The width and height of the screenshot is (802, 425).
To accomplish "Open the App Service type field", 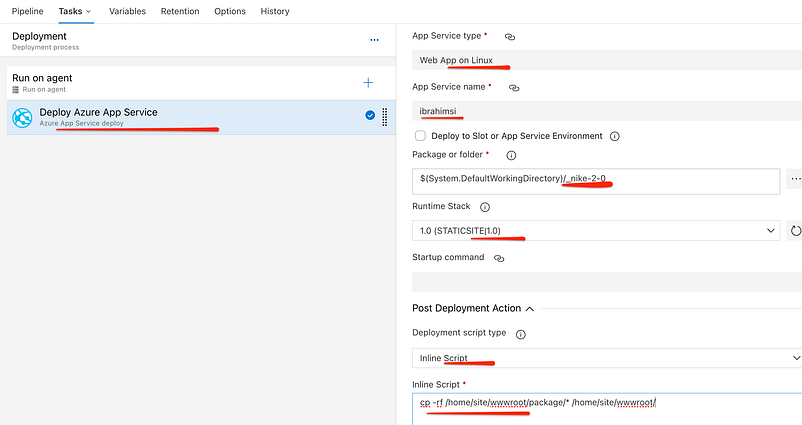I will pyautogui.click(x=607, y=60).
